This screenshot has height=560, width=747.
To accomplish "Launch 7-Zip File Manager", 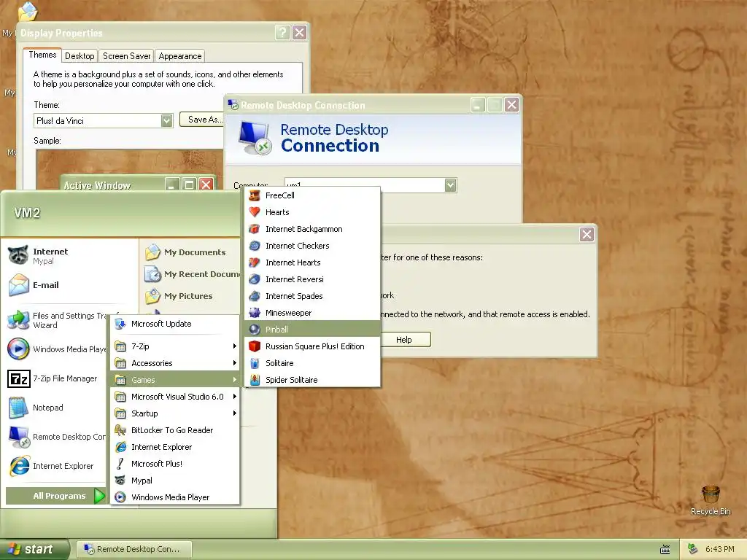I will tap(55, 378).
